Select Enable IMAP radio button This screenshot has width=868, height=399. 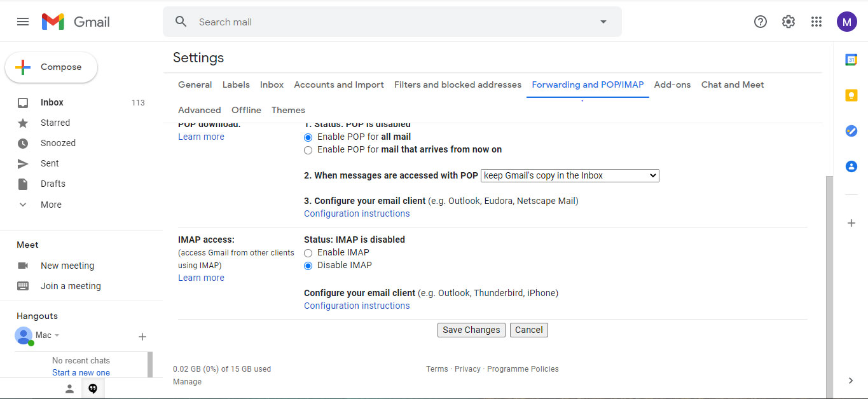point(308,253)
